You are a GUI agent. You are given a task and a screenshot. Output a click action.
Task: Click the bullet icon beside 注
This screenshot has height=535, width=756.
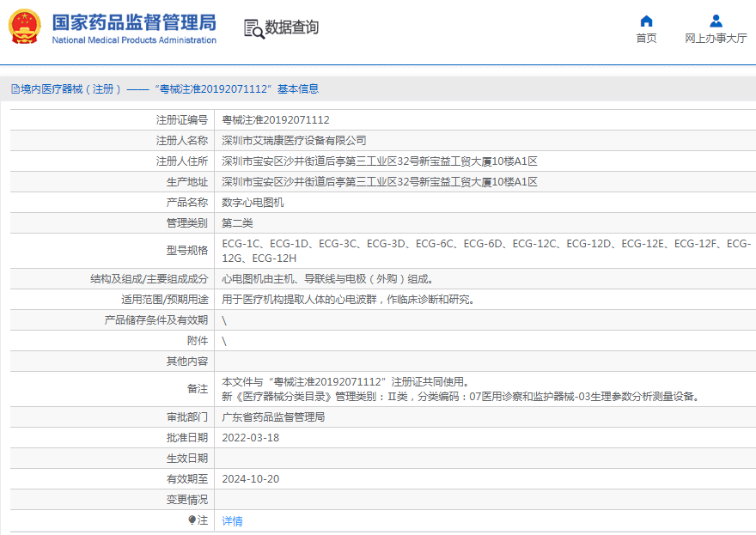pyautogui.click(x=192, y=520)
